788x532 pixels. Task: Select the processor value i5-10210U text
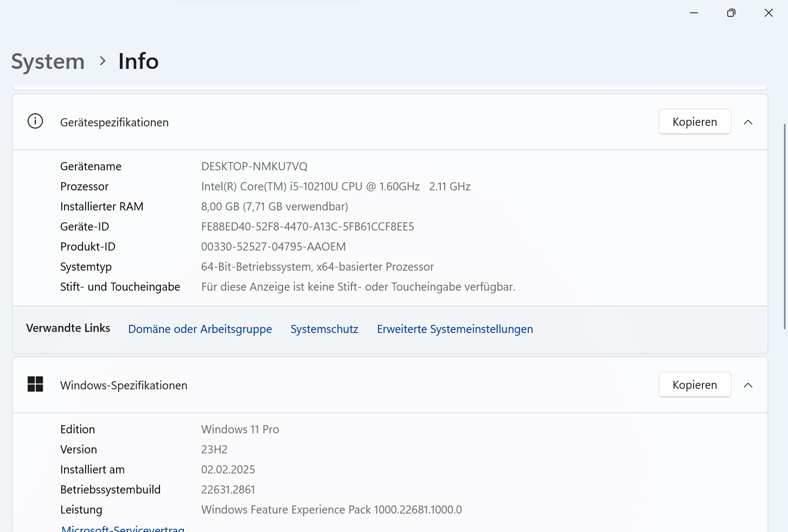point(336,187)
